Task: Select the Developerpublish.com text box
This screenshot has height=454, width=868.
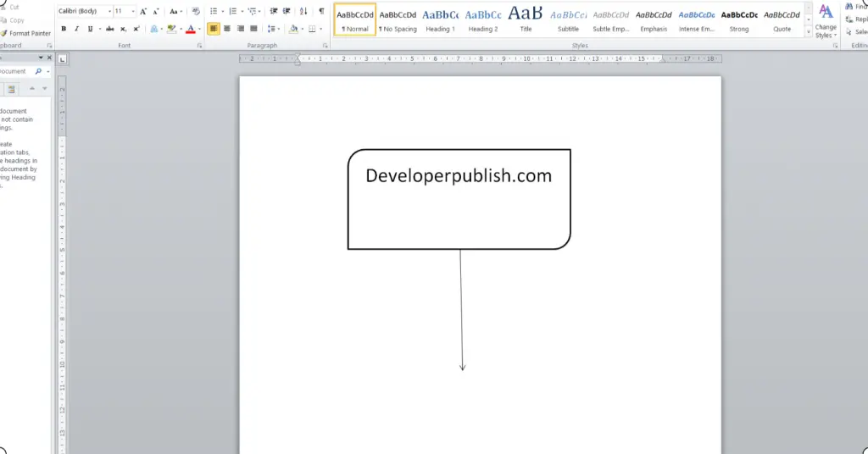Action: click(x=459, y=199)
